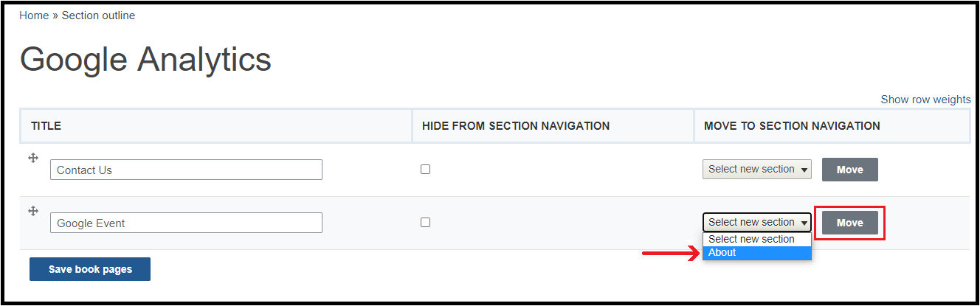980x306 pixels.
Task: Tick hide checkbox for Google Event row
Action: 425,222
